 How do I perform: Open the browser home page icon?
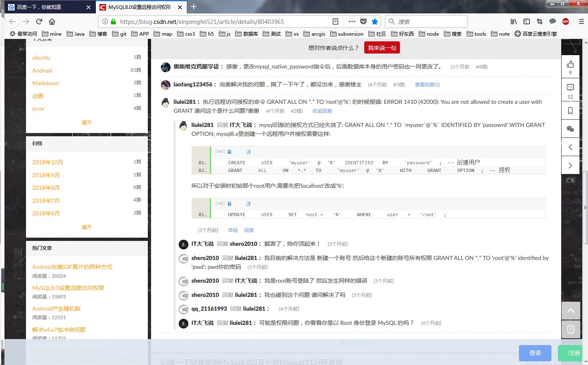tap(52, 21)
